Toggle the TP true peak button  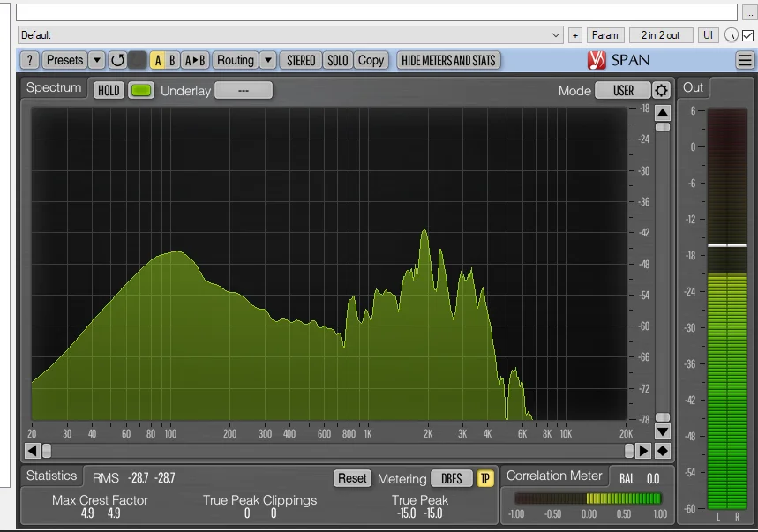click(485, 478)
